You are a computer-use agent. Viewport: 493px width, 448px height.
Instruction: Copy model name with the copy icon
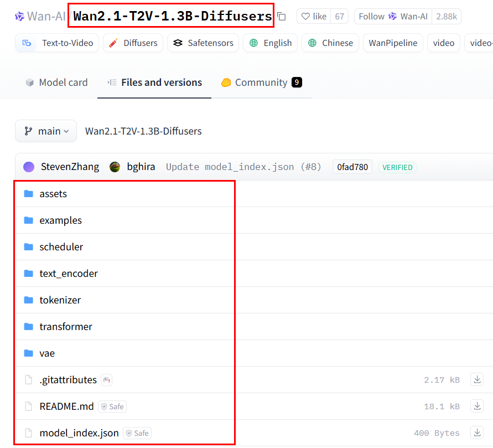pos(282,17)
